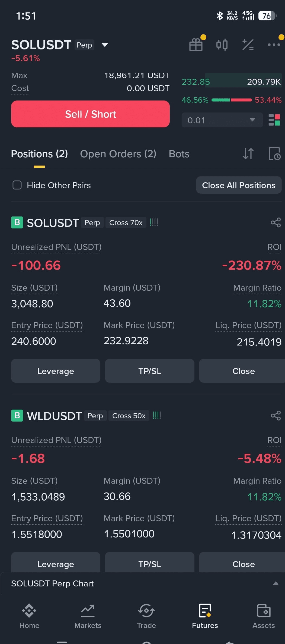Click the buy/sell ratio bar

[232, 100]
